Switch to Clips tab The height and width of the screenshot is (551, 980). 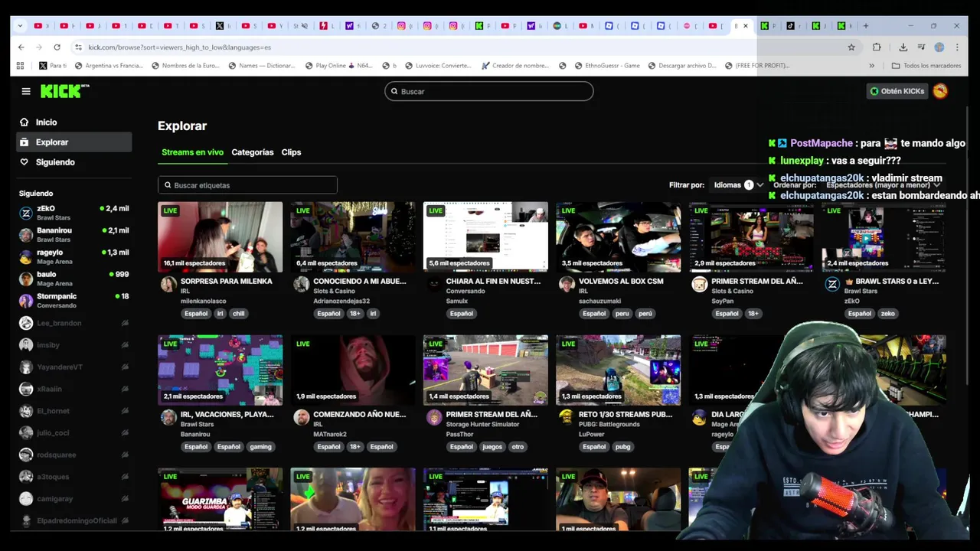[x=291, y=152]
